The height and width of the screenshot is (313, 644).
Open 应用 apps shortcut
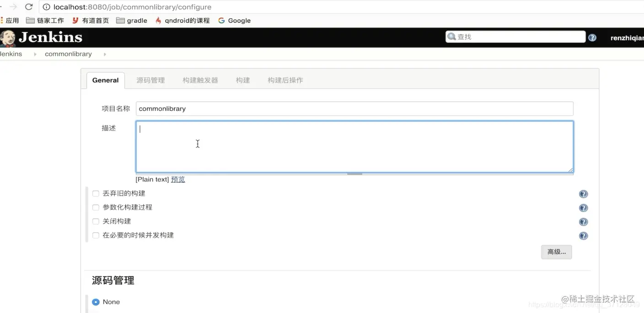tap(10, 21)
